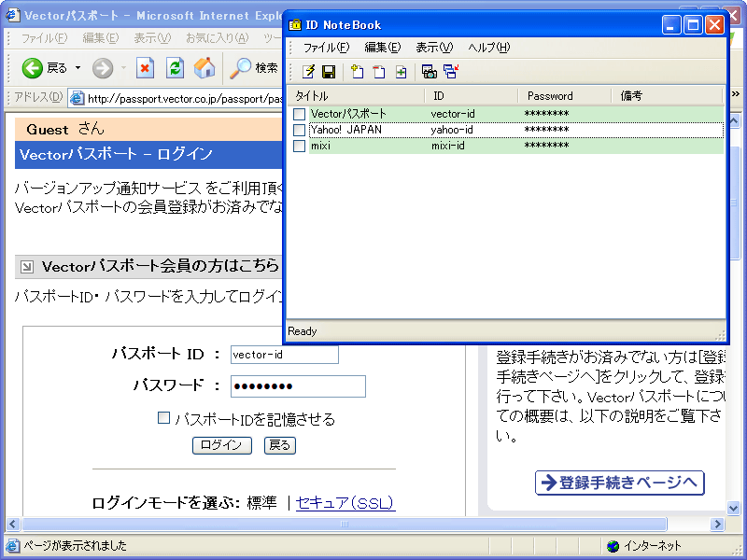Select the yahoo-id cell
747x560 pixels.
(452, 130)
